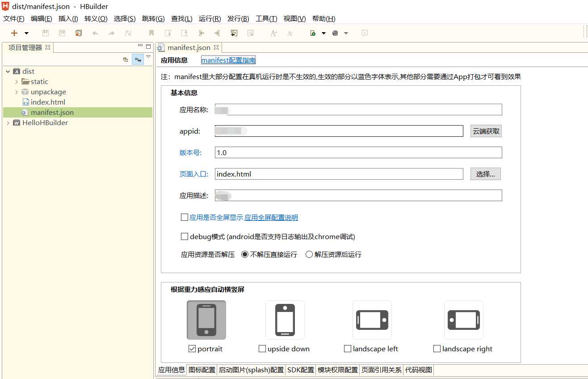Click the green run on device icon

click(313, 33)
